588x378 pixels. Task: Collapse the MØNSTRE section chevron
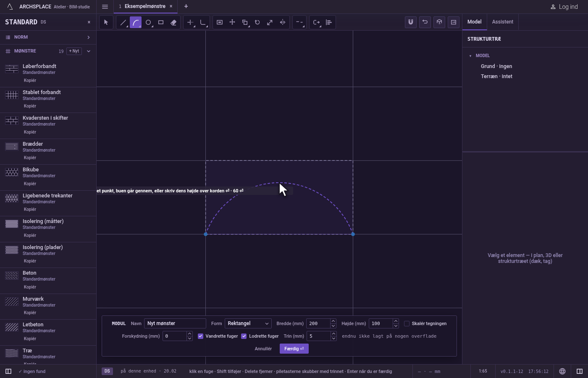coord(89,51)
